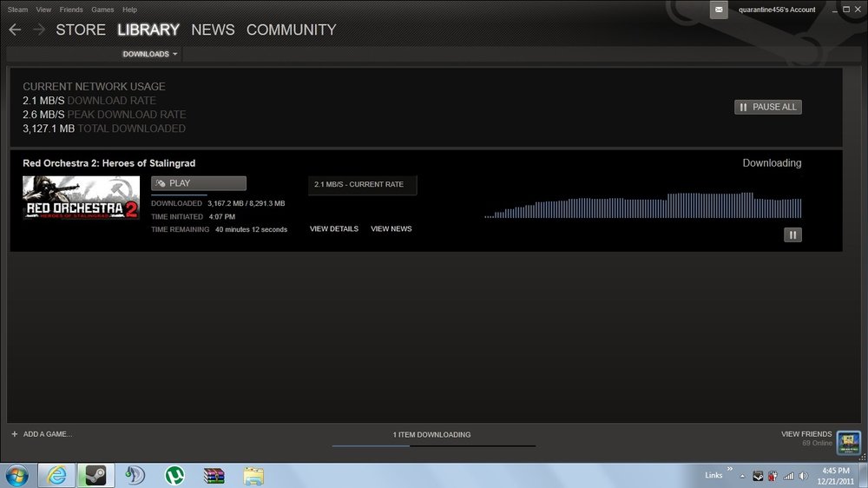The height and width of the screenshot is (488, 868).
Task: Pause the Red Orchestra 2 download
Action: [792, 234]
